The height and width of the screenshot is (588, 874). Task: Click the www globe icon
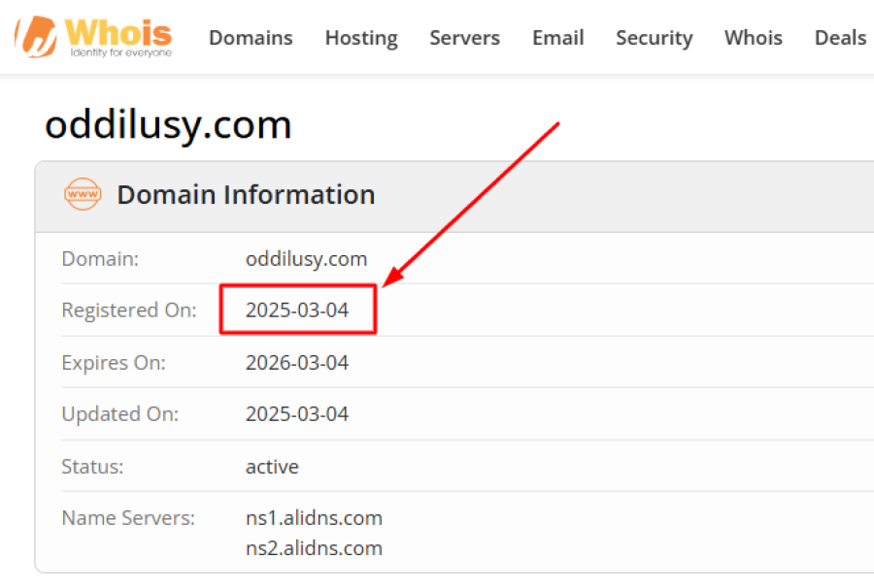point(83,194)
